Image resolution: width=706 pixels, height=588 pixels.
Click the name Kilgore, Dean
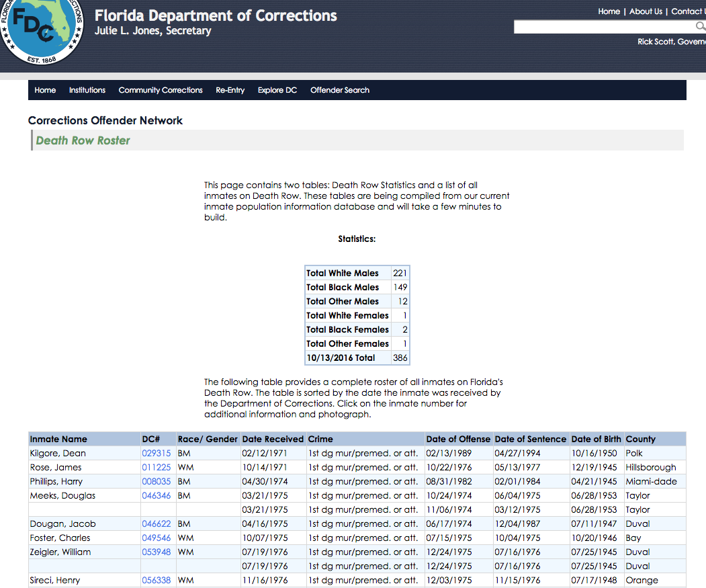pos(58,454)
